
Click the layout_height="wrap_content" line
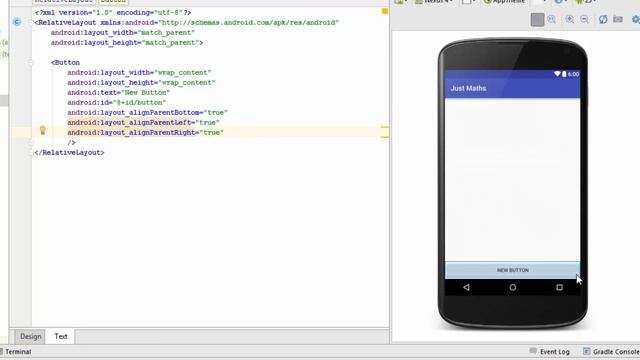click(141, 82)
